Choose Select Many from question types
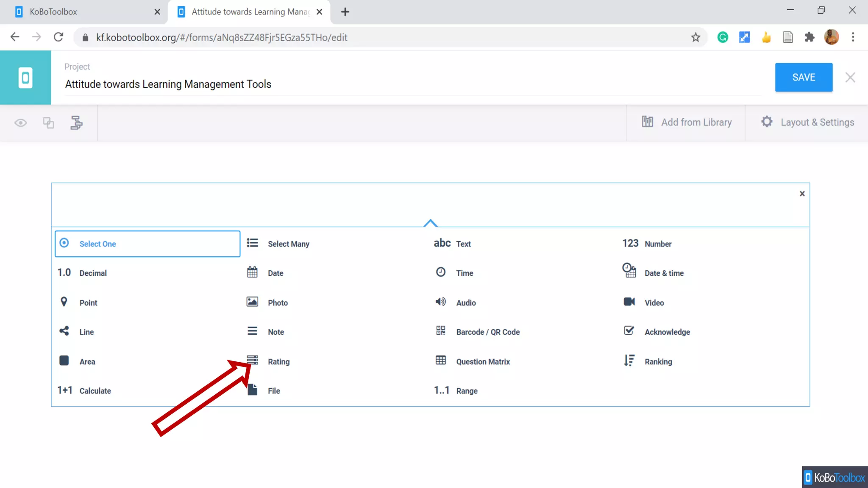 point(288,244)
